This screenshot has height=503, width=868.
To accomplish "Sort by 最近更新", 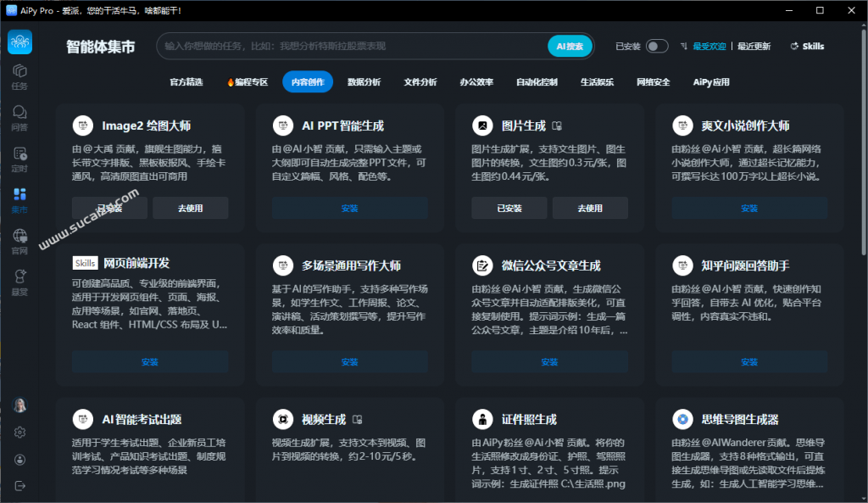I will [x=754, y=46].
